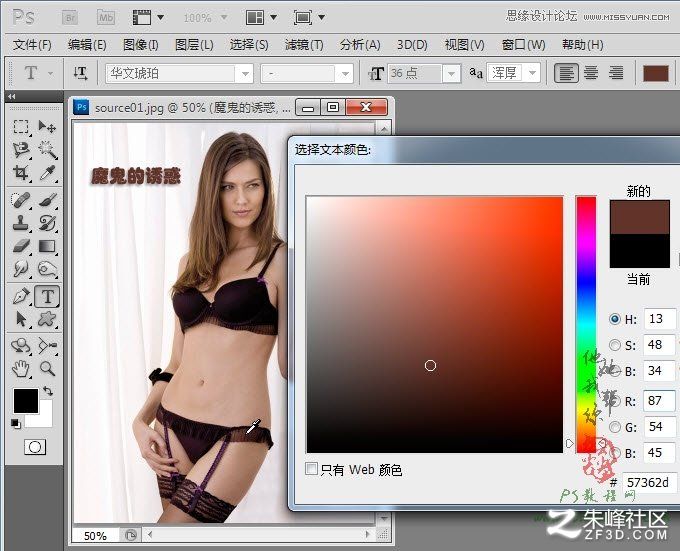
Task: Select the Eyedropper tool
Action: pyautogui.click(x=47, y=173)
